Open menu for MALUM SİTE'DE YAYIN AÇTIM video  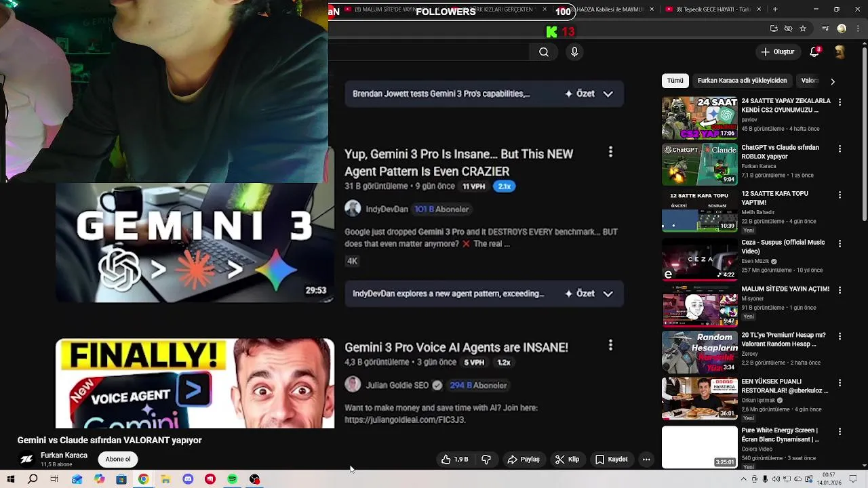point(840,289)
